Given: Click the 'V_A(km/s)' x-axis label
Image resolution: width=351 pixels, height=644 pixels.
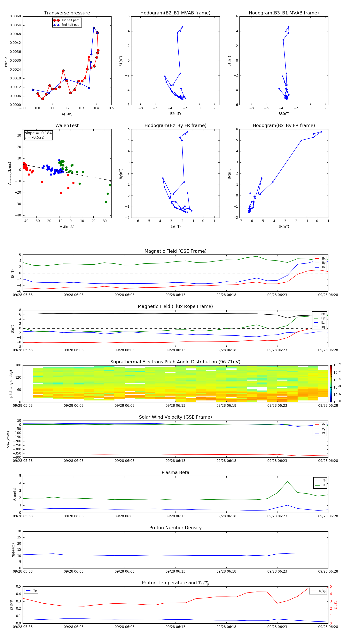Looking at the screenshot, I should (67, 227).
